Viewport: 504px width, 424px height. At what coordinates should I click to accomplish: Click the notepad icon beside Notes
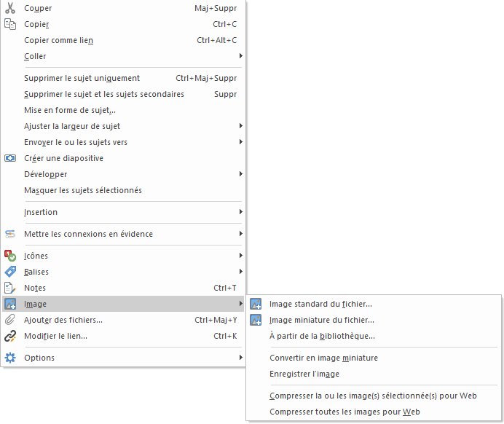(x=10, y=288)
